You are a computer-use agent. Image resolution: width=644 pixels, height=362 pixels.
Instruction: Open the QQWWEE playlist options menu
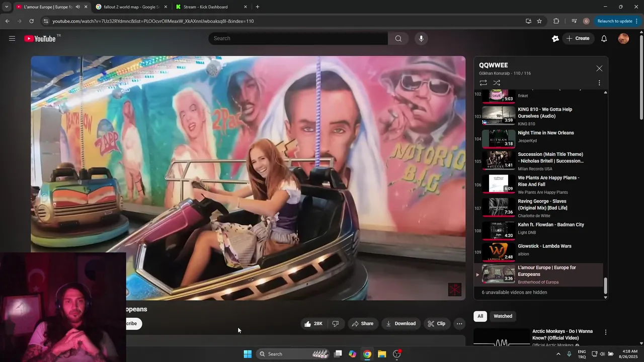click(599, 83)
